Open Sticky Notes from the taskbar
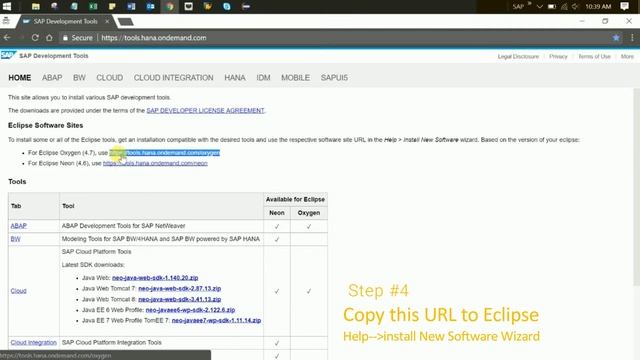640x360 pixels. click(112, 6)
